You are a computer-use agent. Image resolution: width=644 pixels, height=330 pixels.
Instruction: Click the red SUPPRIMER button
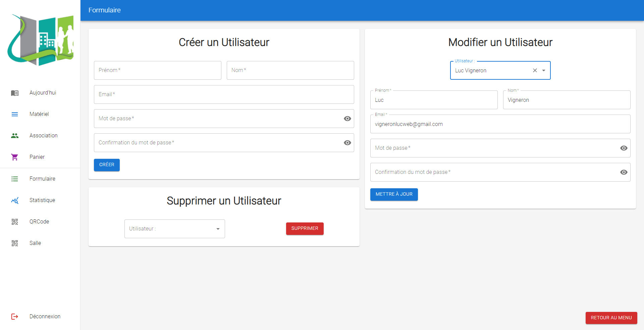click(x=305, y=228)
